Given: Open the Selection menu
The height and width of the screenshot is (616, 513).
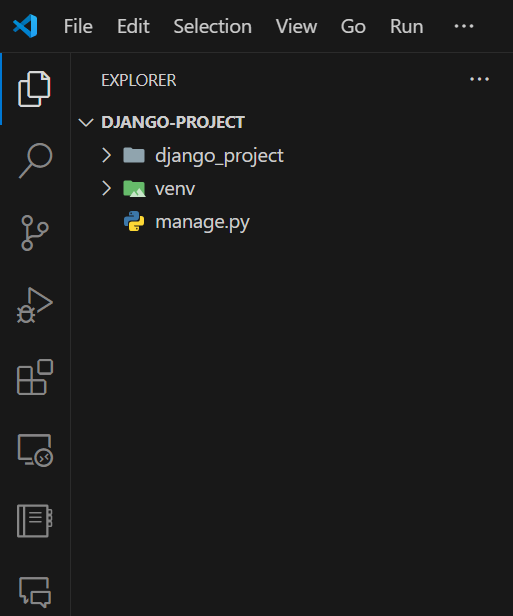Looking at the screenshot, I should [x=213, y=27].
